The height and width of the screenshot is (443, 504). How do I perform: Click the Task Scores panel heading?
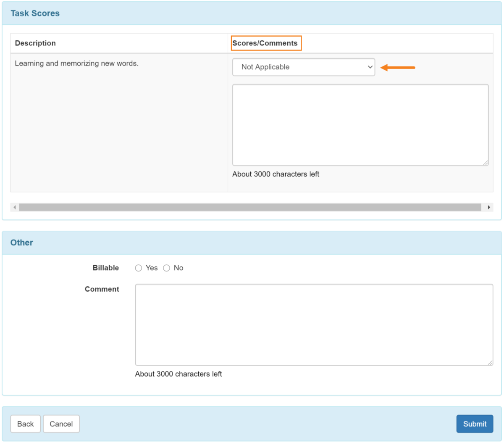[35, 13]
